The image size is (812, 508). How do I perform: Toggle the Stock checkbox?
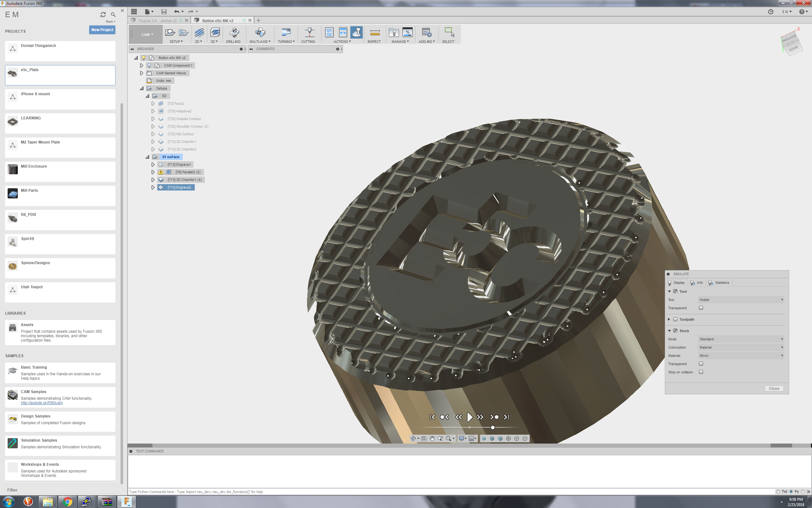coord(675,331)
